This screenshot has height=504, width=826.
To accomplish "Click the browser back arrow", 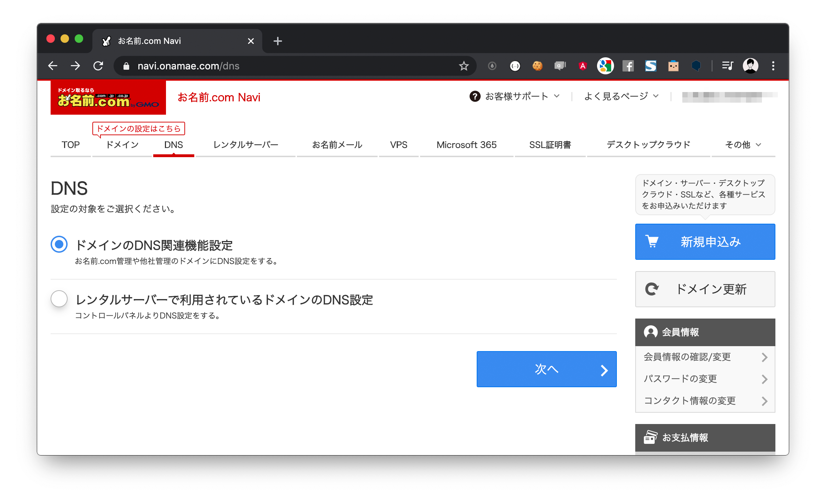I will (x=53, y=66).
